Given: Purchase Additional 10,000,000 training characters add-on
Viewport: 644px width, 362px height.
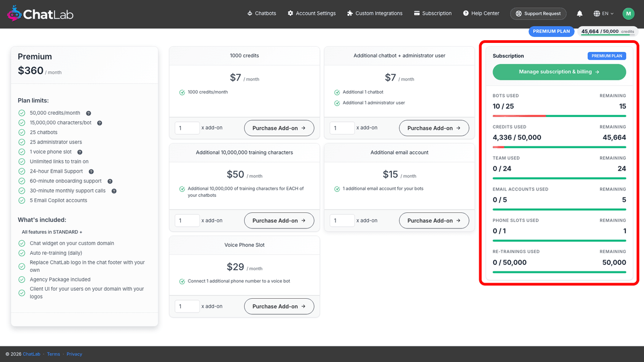Looking at the screenshot, I should pos(279,220).
